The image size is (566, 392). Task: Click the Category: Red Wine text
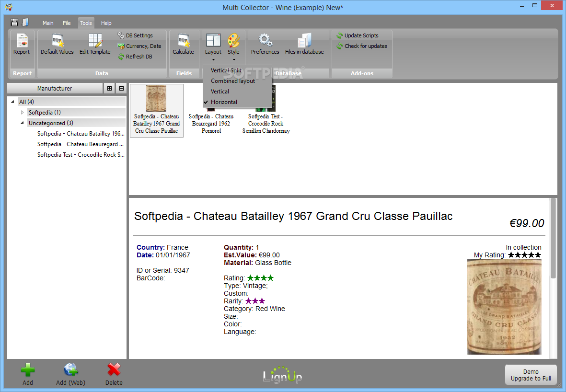pos(254,309)
